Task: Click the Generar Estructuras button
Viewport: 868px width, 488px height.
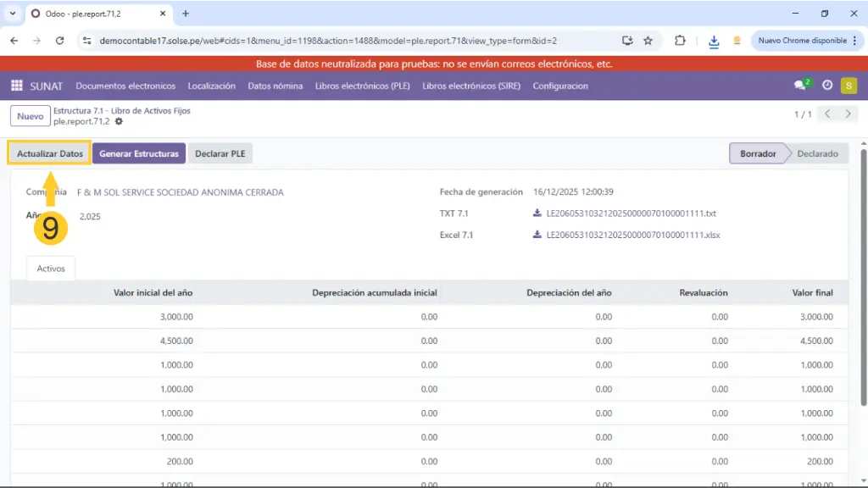Action: tap(139, 153)
